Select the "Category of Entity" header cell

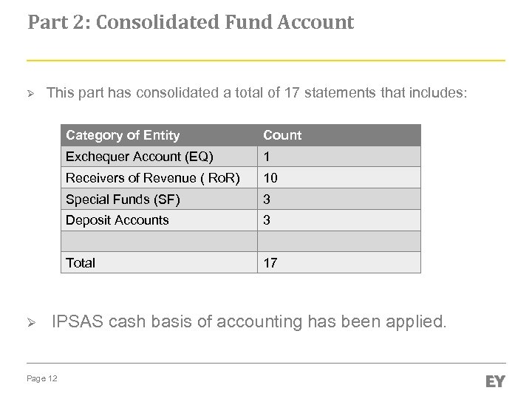point(159,135)
